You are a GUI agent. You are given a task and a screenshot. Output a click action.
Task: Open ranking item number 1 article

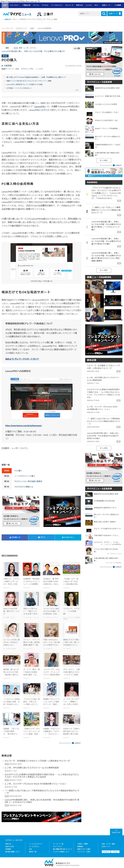[106, 193]
